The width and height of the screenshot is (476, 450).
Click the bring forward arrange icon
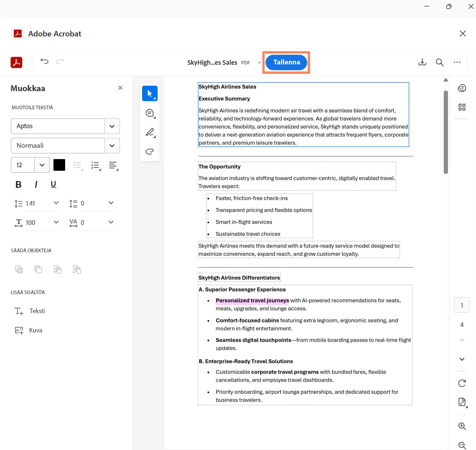tap(77, 269)
